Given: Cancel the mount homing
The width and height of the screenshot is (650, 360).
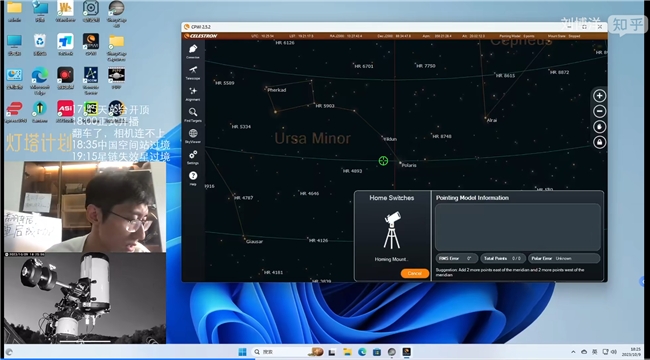Looking at the screenshot, I should pyautogui.click(x=415, y=273).
